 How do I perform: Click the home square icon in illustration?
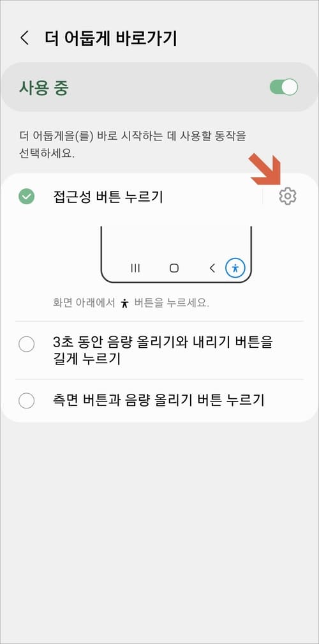click(174, 268)
